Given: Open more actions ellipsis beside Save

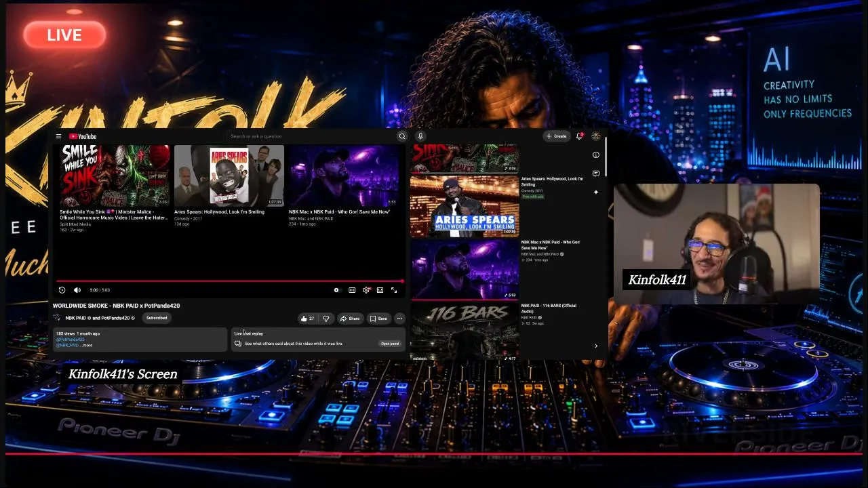Looking at the screenshot, I should tap(399, 319).
